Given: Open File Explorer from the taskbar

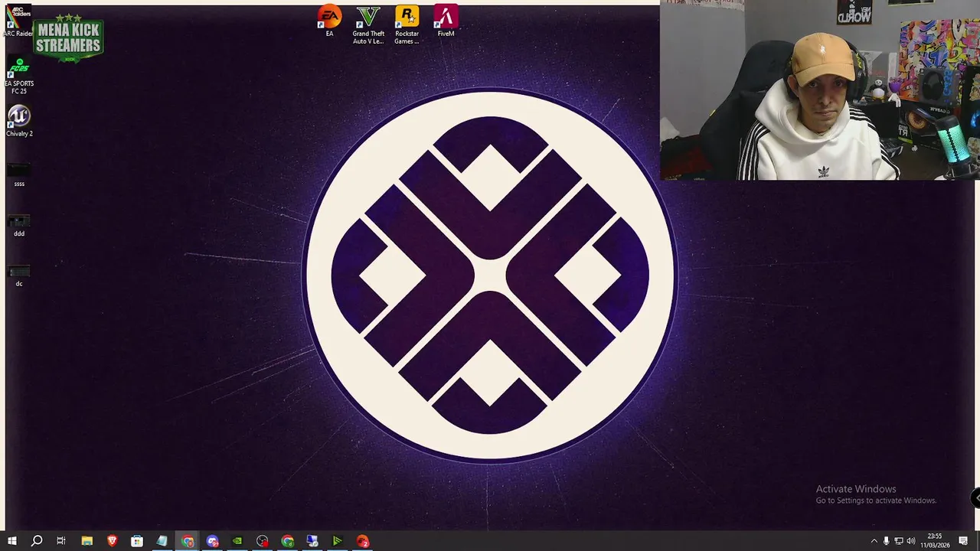Looking at the screenshot, I should tap(87, 541).
